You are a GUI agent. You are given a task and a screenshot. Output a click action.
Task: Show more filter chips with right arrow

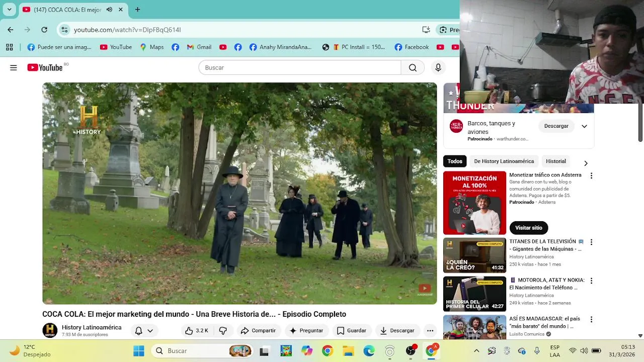pyautogui.click(x=585, y=163)
